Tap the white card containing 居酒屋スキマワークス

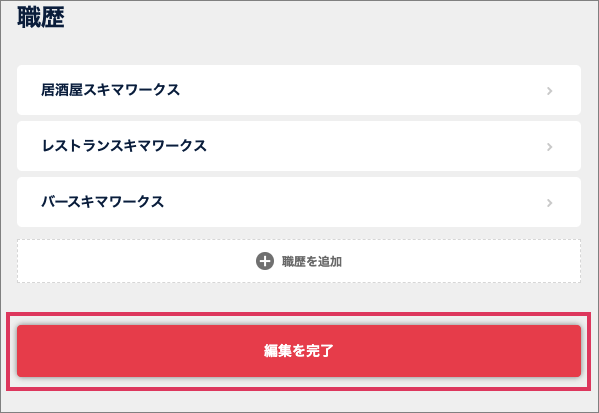click(299, 90)
